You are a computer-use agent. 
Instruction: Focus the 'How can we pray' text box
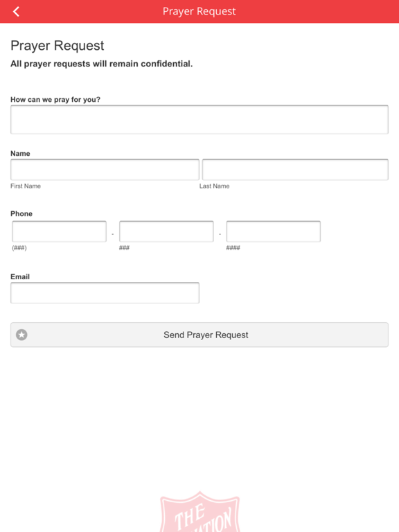(199, 119)
